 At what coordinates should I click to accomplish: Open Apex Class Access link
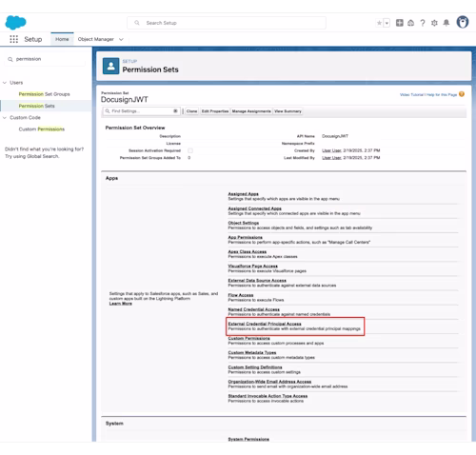click(x=248, y=251)
